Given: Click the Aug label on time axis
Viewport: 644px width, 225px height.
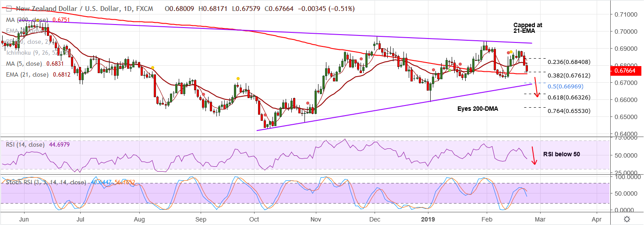Looking at the screenshot, I should pos(139,218).
